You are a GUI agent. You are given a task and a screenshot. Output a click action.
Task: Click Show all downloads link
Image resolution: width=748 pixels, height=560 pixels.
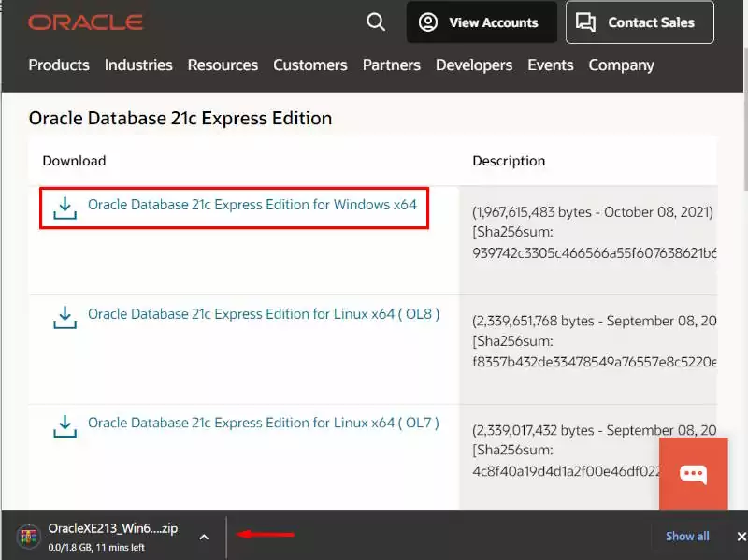pyautogui.click(x=687, y=536)
